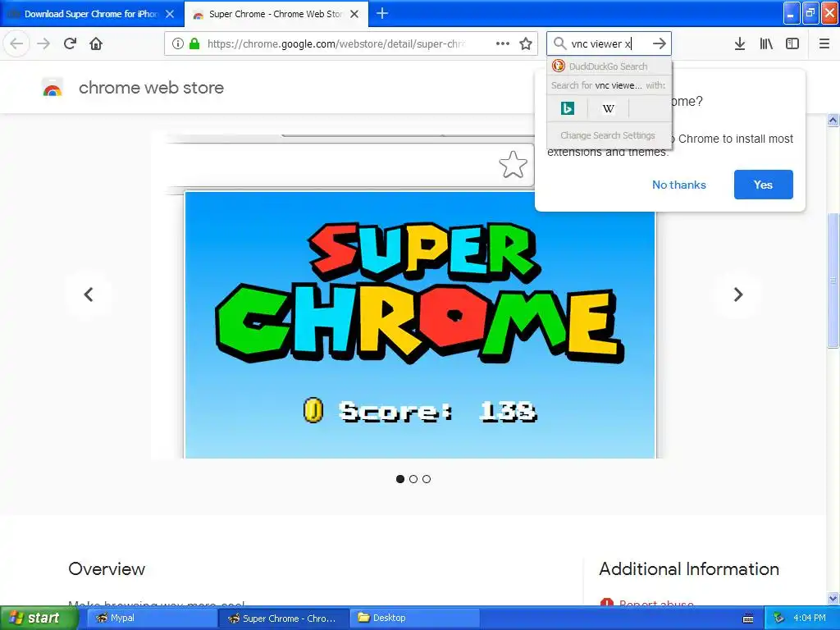Click the tray network connection icon
Screen dimensions: 840x630
coord(778,618)
